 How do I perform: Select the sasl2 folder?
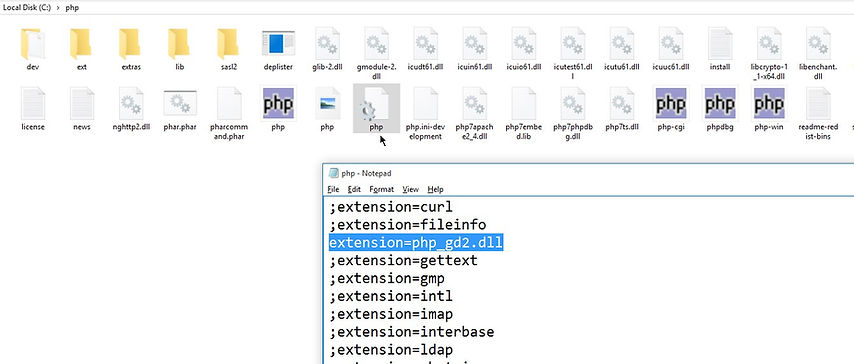point(229,50)
